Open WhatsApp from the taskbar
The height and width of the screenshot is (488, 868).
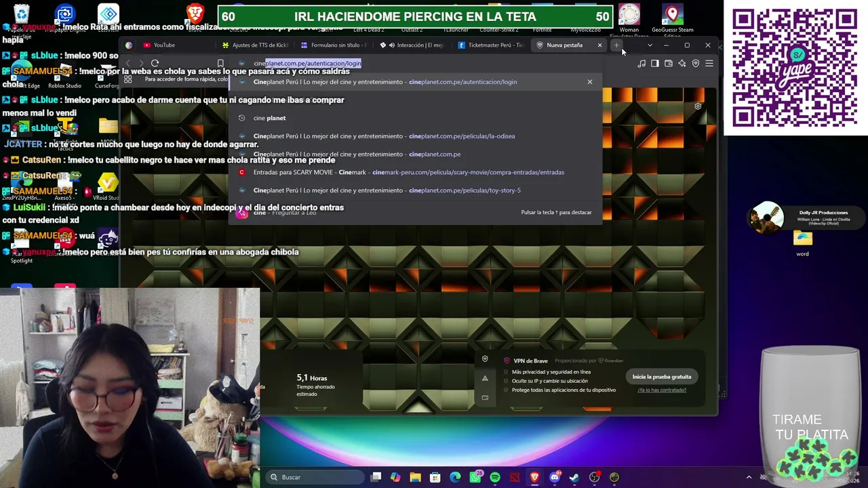(475, 477)
